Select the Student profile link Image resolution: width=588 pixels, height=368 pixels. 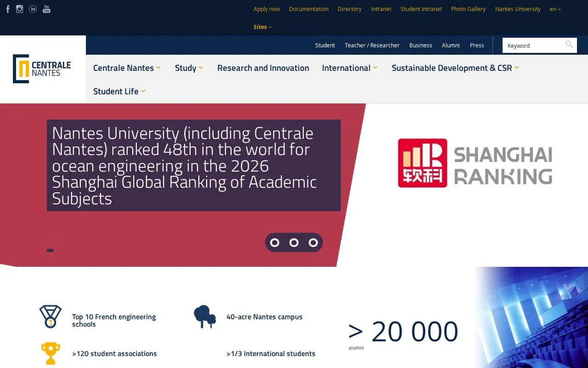(x=325, y=46)
